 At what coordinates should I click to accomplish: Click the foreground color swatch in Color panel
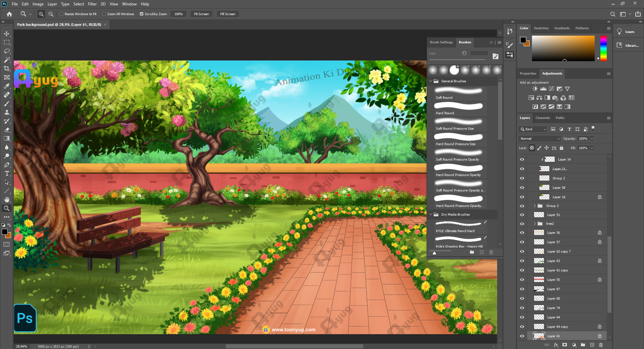523,40
